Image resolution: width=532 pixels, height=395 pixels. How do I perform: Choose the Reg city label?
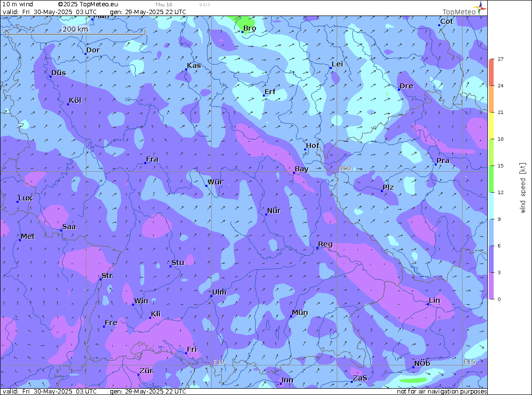(x=326, y=244)
